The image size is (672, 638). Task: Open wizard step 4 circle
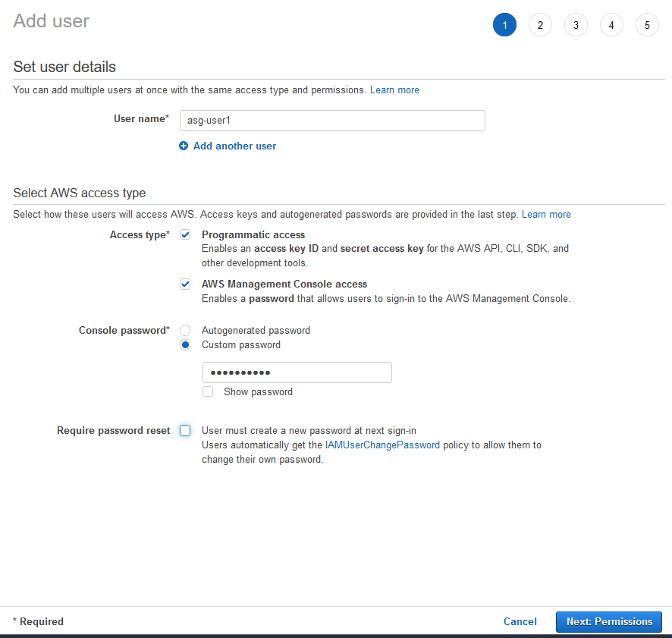point(611,25)
